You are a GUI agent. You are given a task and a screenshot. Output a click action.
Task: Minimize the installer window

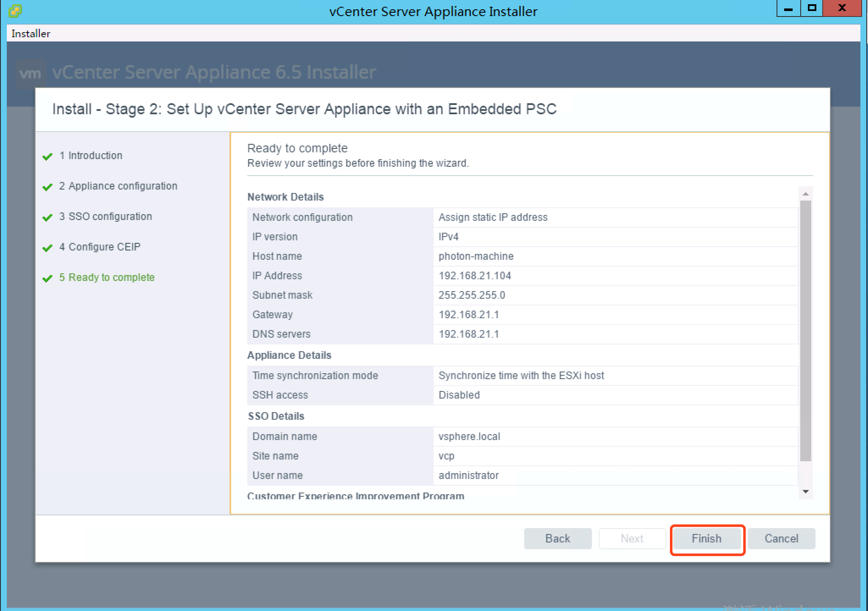tap(788, 8)
